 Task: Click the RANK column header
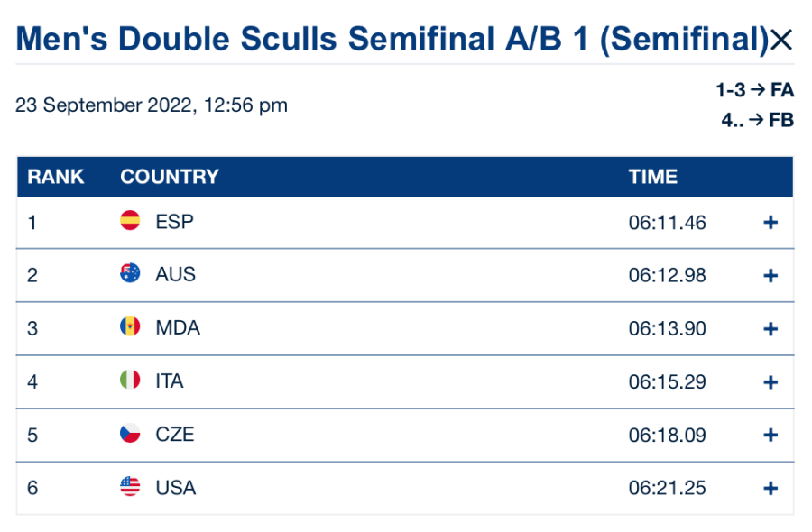click(x=56, y=177)
